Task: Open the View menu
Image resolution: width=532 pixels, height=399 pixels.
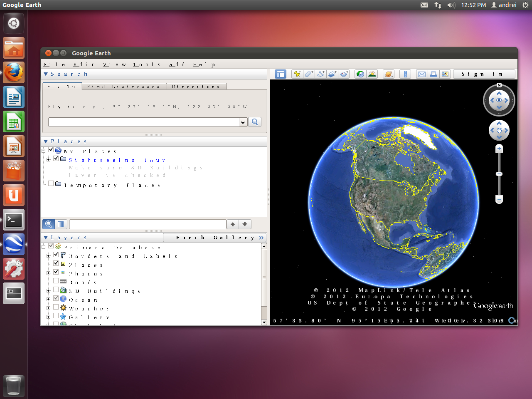Action: [x=115, y=64]
